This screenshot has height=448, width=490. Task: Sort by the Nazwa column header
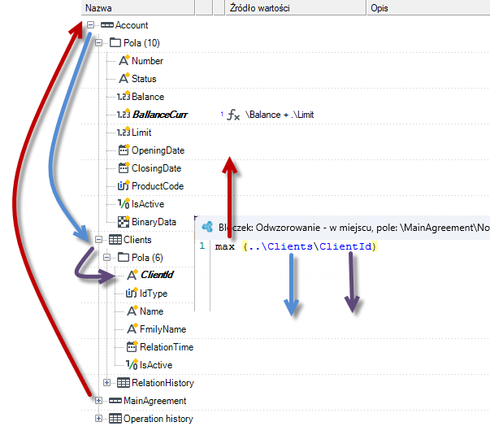(x=138, y=8)
